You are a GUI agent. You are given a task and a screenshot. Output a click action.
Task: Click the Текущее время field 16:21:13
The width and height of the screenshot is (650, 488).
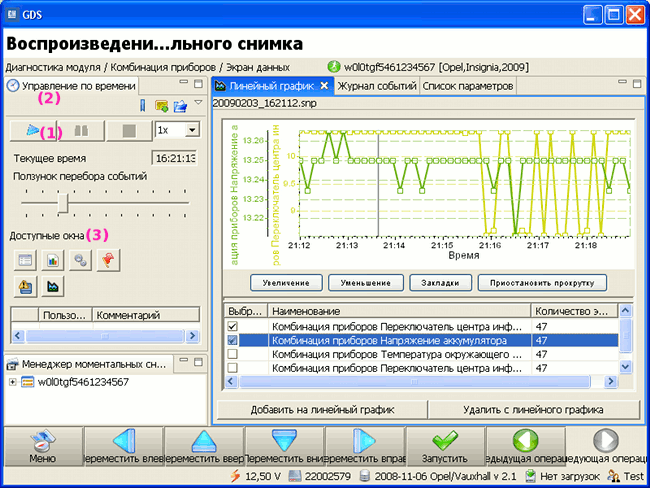pos(175,158)
